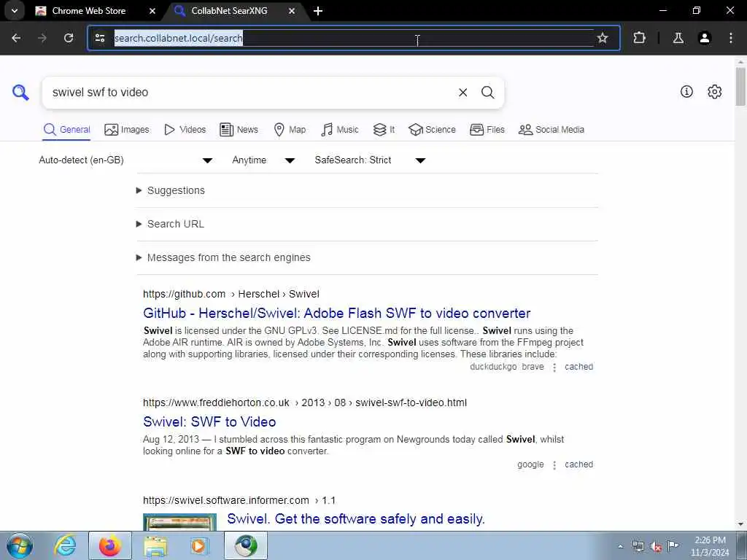747x560 pixels.
Task: Click the page vertical scrollbar thumb
Action: coord(740,86)
